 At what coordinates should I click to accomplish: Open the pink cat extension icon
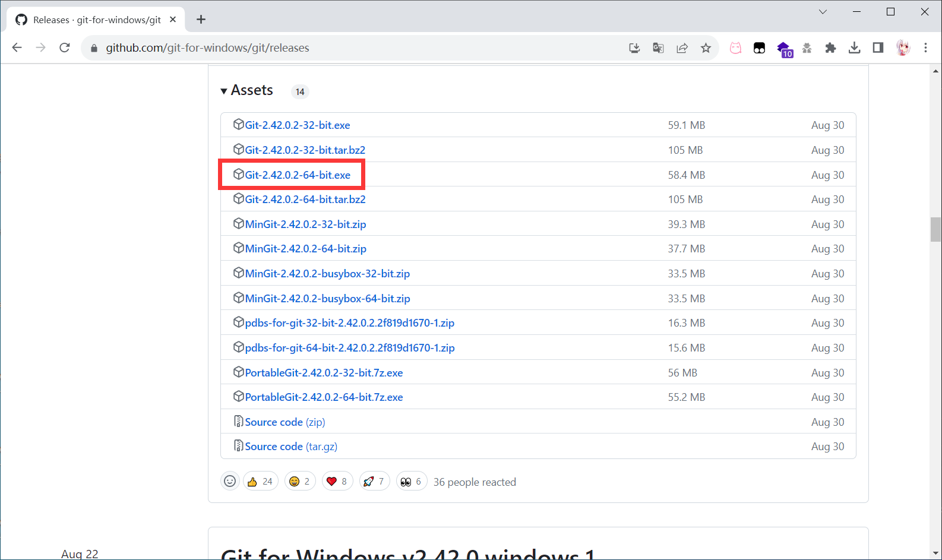click(x=735, y=48)
